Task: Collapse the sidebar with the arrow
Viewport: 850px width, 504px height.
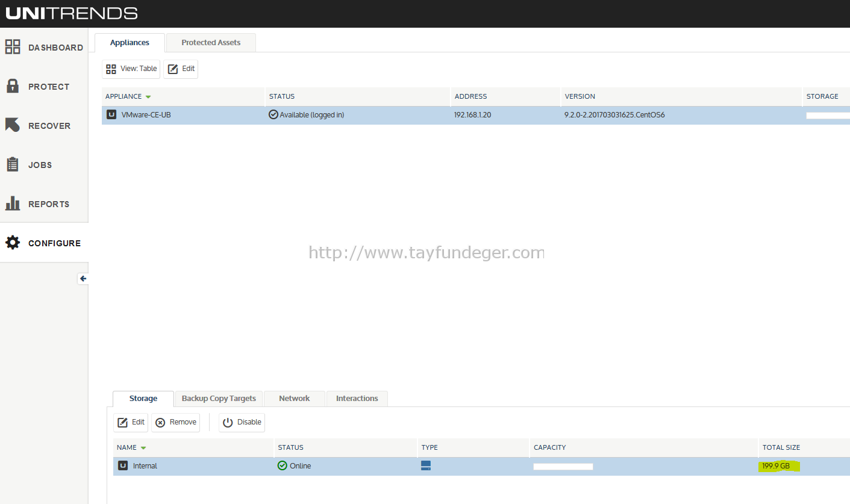Action: click(x=83, y=279)
